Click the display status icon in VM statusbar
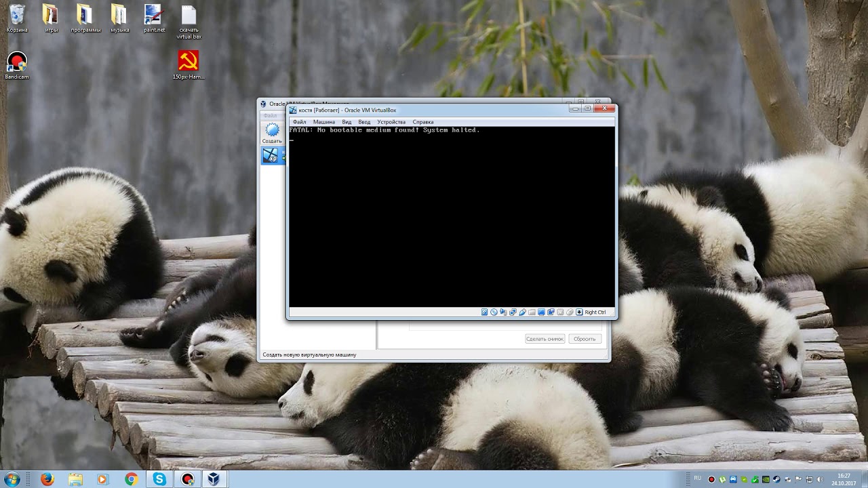Viewport: 868px width, 488px height. click(541, 312)
